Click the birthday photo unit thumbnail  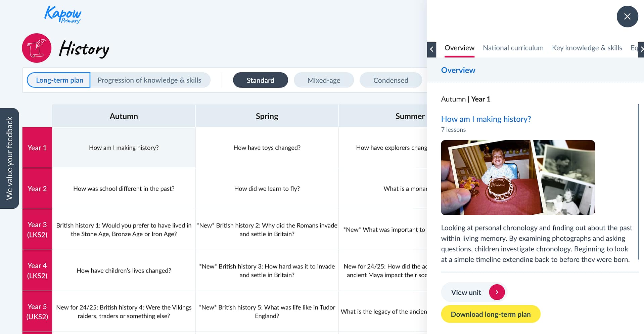pyautogui.click(x=517, y=177)
